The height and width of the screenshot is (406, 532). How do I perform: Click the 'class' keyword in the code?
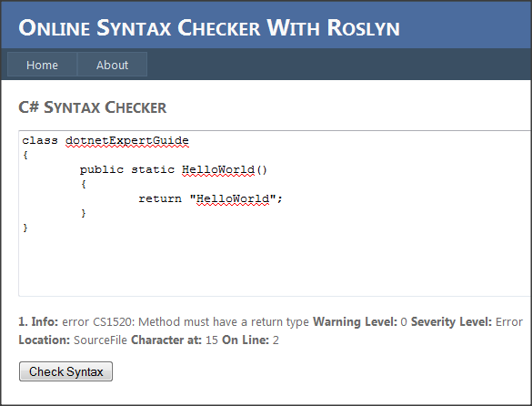click(40, 141)
